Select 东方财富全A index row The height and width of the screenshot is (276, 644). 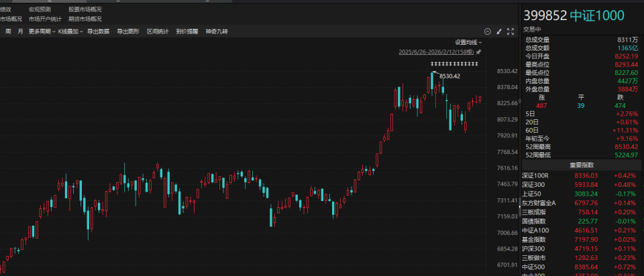point(581,202)
